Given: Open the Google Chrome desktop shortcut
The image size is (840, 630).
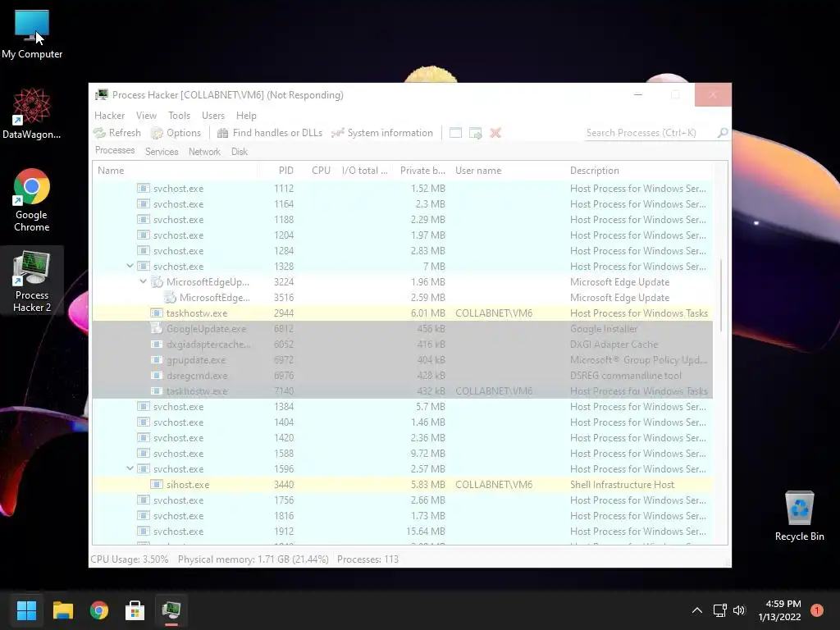Looking at the screenshot, I should click(32, 200).
